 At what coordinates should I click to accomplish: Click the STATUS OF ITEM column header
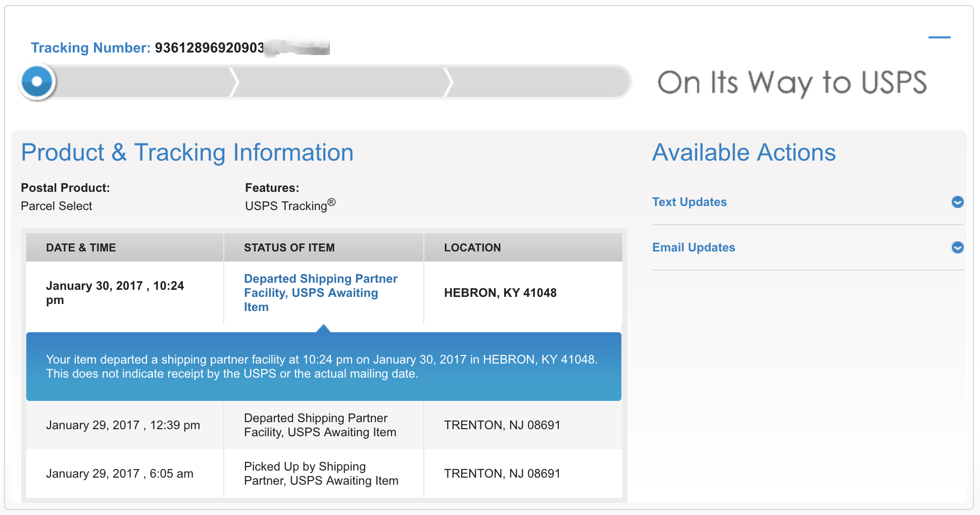coord(289,247)
